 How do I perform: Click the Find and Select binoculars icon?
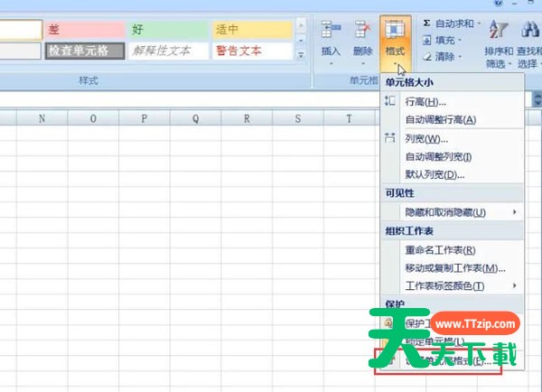coord(530,29)
